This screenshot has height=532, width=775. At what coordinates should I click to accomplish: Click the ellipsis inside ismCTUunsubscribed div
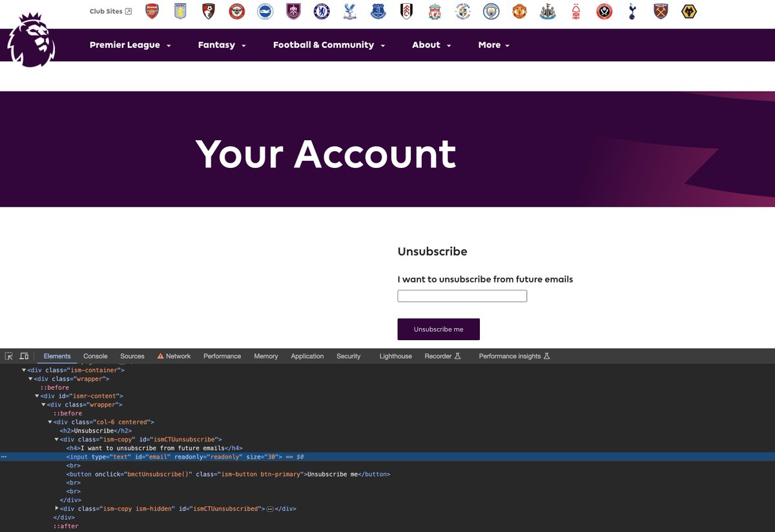[x=270, y=509]
